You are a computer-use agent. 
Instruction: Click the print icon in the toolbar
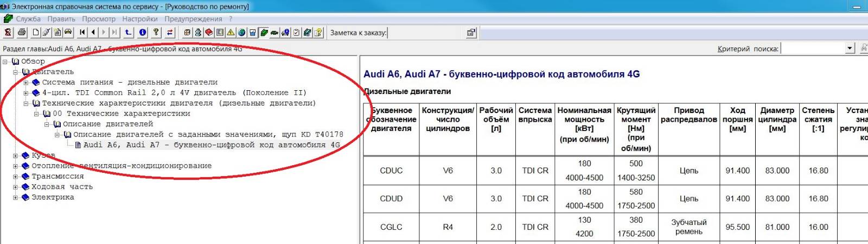click(x=22, y=32)
